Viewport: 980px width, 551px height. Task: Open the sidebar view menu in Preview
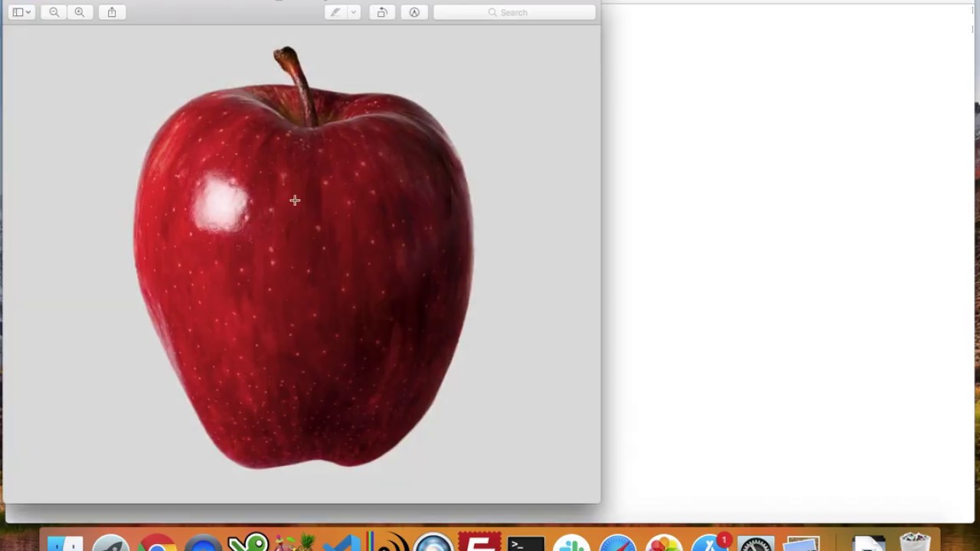coord(21,12)
